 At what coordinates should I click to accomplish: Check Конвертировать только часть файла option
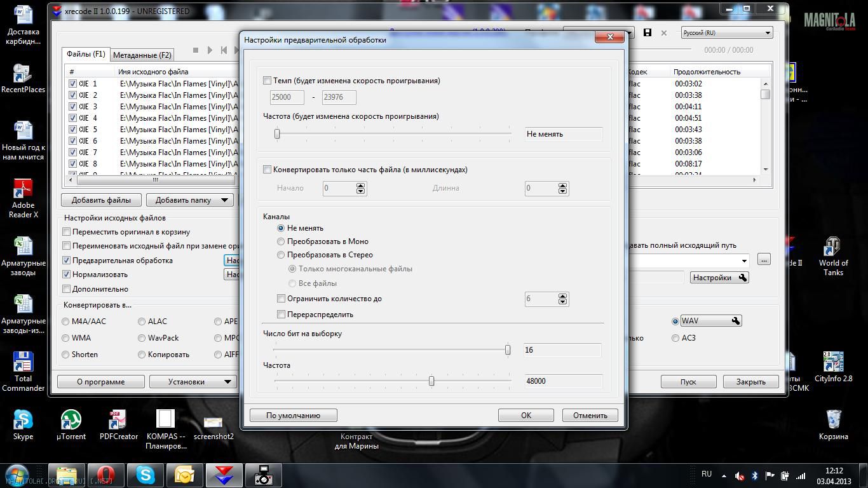(268, 170)
